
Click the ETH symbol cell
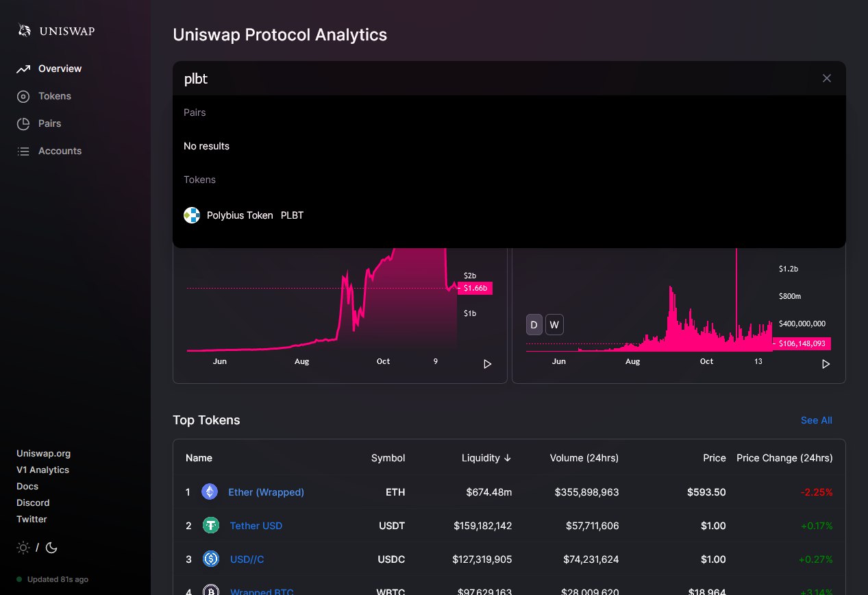click(395, 492)
